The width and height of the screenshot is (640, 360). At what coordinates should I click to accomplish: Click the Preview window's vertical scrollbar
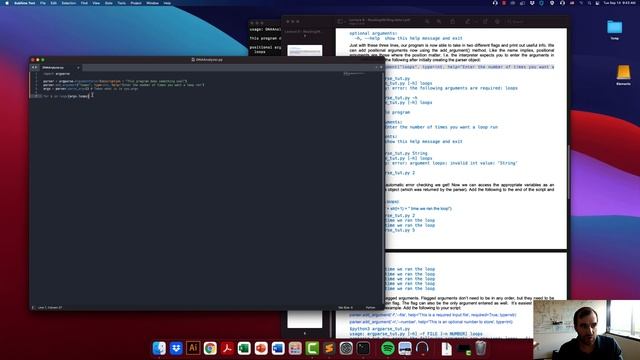(568, 171)
